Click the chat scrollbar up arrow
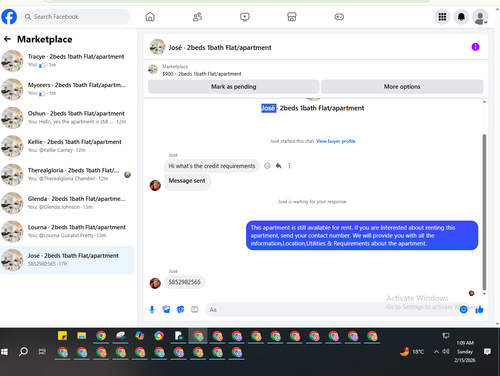Image resolution: width=500 pixels, height=376 pixels. point(484,102)
